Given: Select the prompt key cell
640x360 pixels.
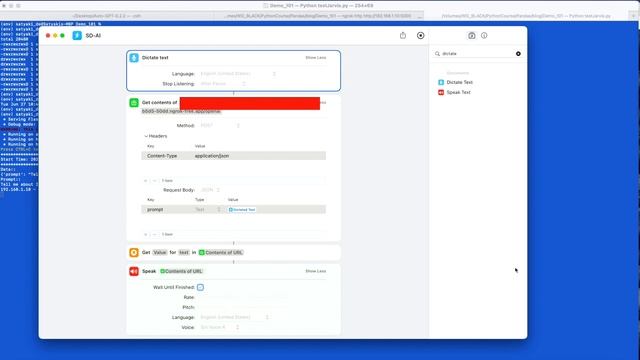Looking at the screenshot, I should [155, 209].
